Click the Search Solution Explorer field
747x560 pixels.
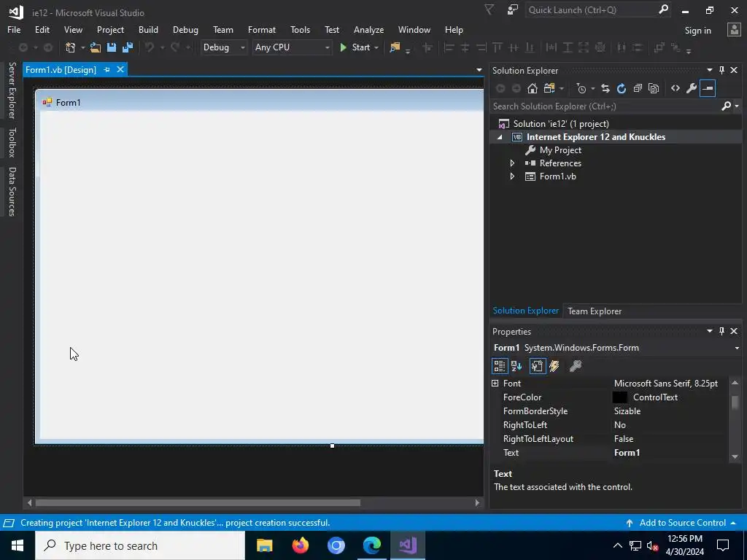(x=605, y=106)
